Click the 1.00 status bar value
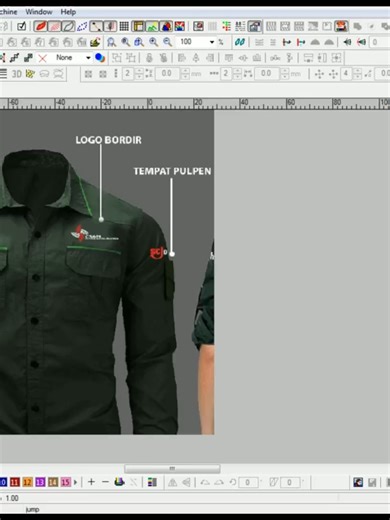 tap(12, 498)
